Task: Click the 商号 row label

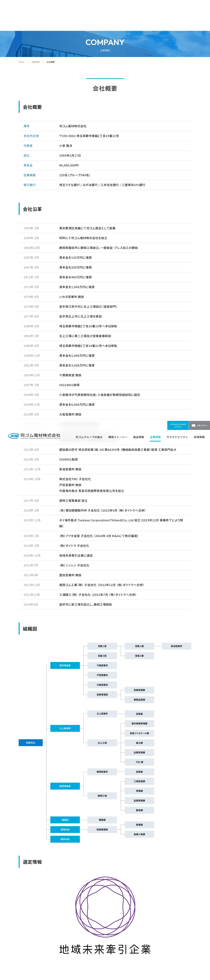Action: click(x=26, y=126)
